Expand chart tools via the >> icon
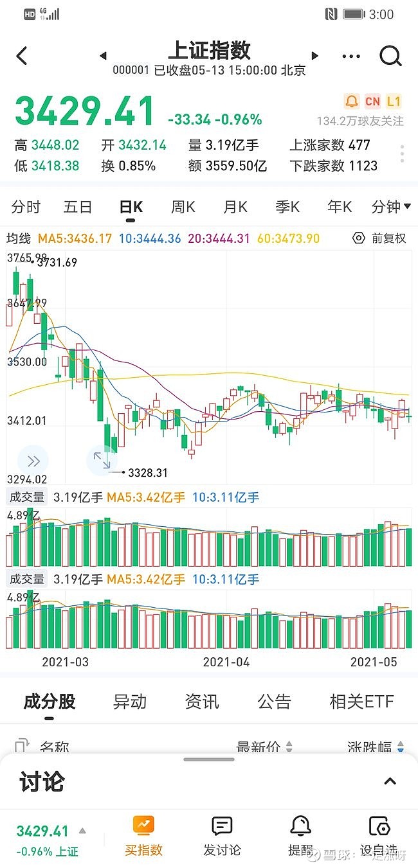The image size is (418, 868). 33,461
